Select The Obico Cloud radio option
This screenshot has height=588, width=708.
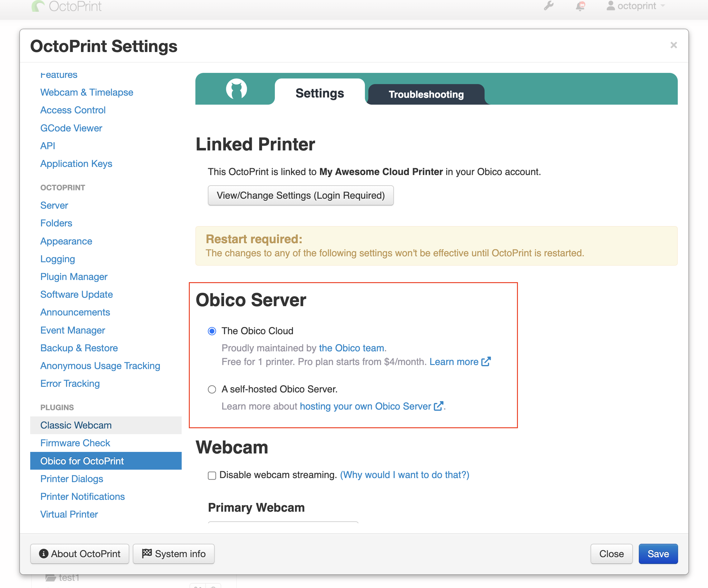tap(212, 331)
